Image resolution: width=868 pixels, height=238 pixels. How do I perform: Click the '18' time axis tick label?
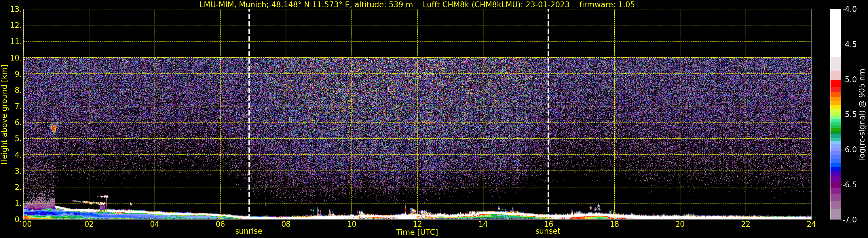click(x=614, y=224)
